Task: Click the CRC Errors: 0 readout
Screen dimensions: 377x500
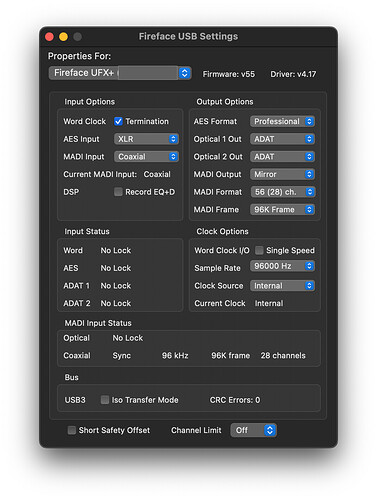Action: pyautogui.click(x=235, y=400)
